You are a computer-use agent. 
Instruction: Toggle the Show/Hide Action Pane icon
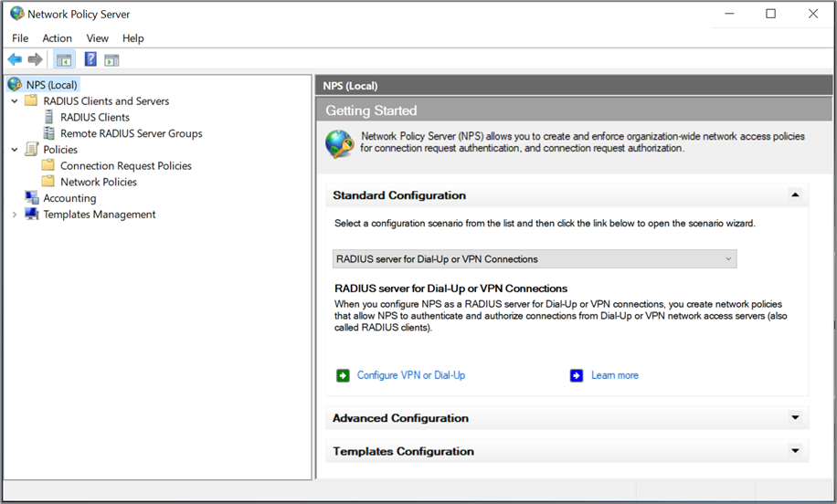(x=111, y=60)
